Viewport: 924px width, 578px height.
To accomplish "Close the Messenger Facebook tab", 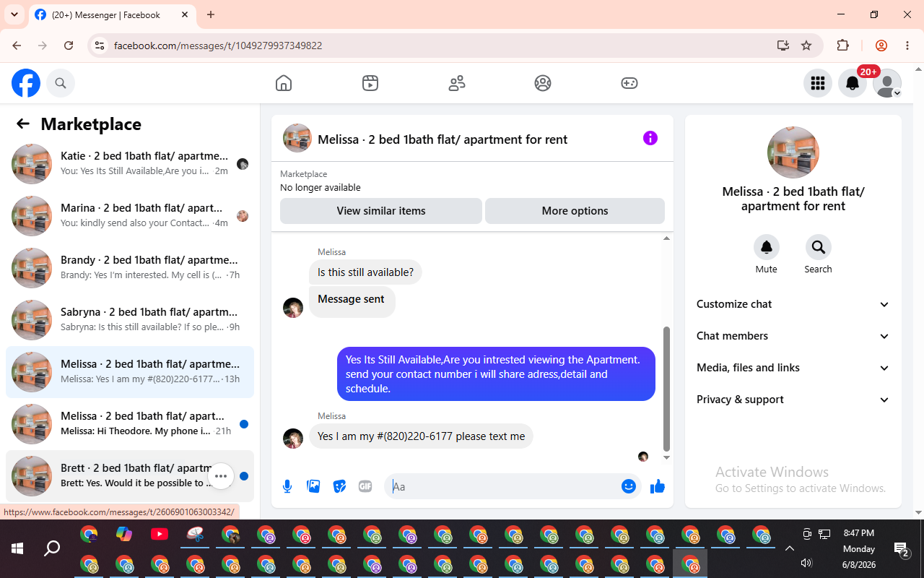I will click(x=185, y=14).
